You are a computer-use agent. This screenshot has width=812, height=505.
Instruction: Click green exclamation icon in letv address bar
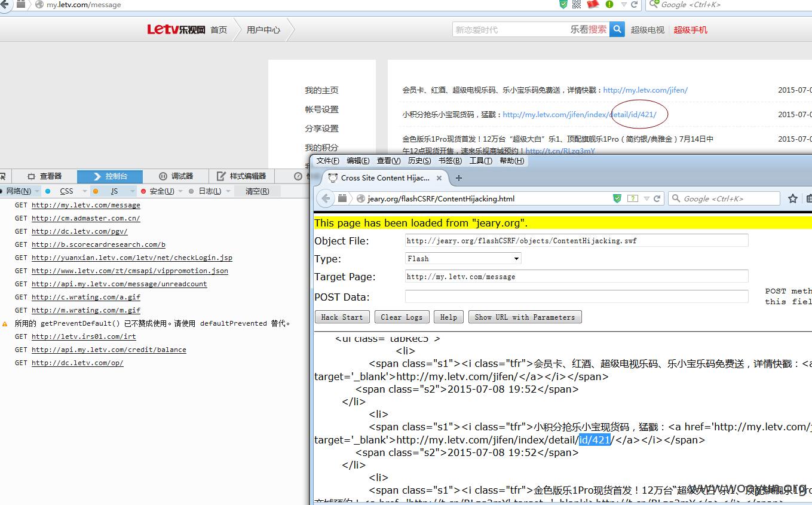pyautogui.click(x=609, y=4)
